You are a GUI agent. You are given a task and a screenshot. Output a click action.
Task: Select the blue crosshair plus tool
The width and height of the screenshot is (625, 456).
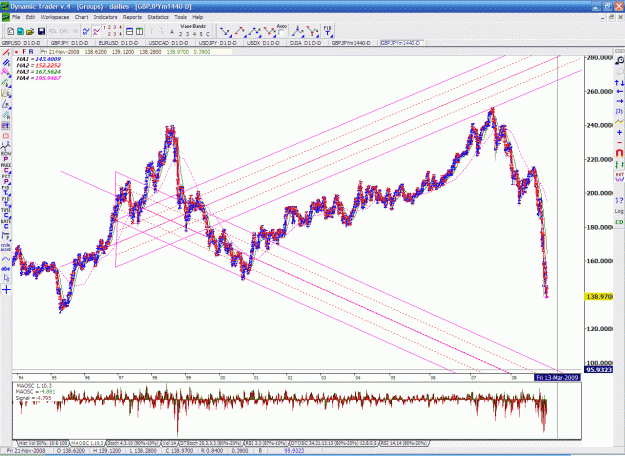pos(6,290)
